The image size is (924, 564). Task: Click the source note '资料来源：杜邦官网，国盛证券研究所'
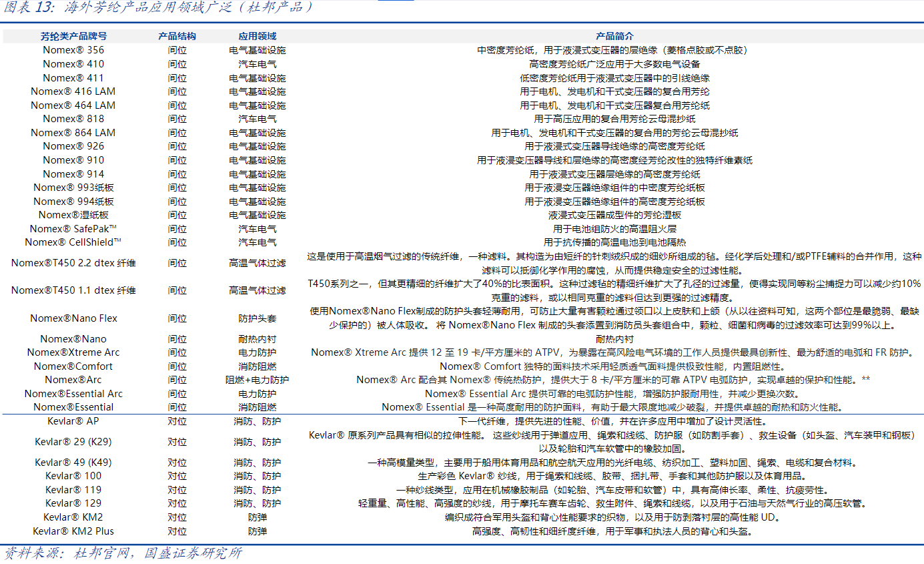click(x=123, y=553)
